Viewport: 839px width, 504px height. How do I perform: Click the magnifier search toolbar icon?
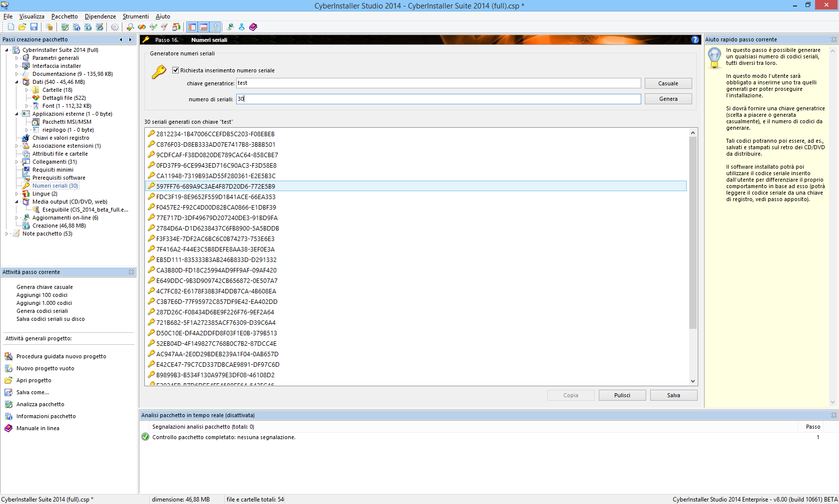130,27
